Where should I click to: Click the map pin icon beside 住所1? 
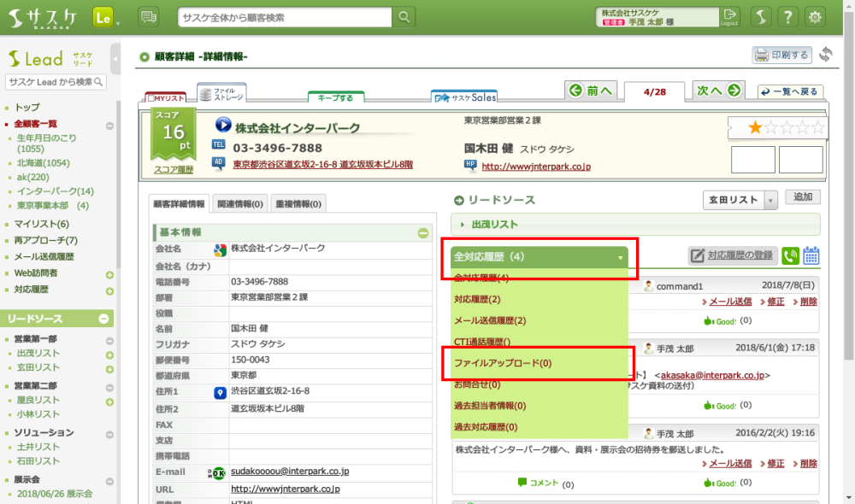coord(219,392)
